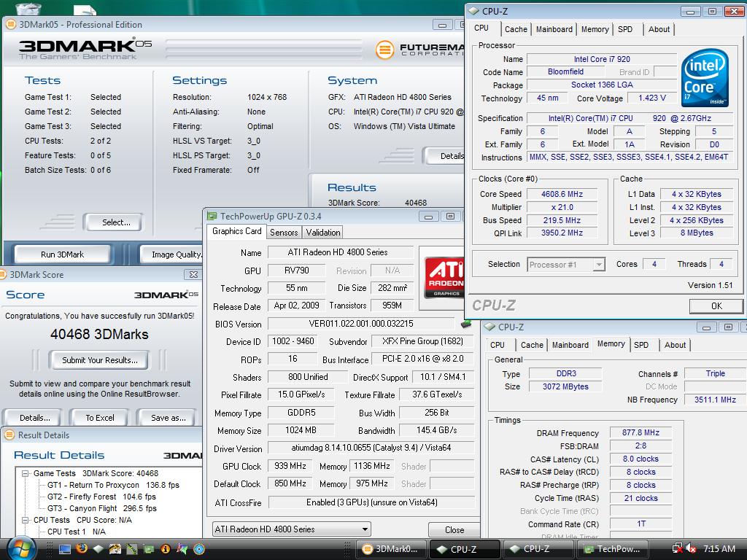The height and width of the screenshot is (560, 747).
Task: Open the About tab in the CPU-Z memory window
Action: [675, 345]
